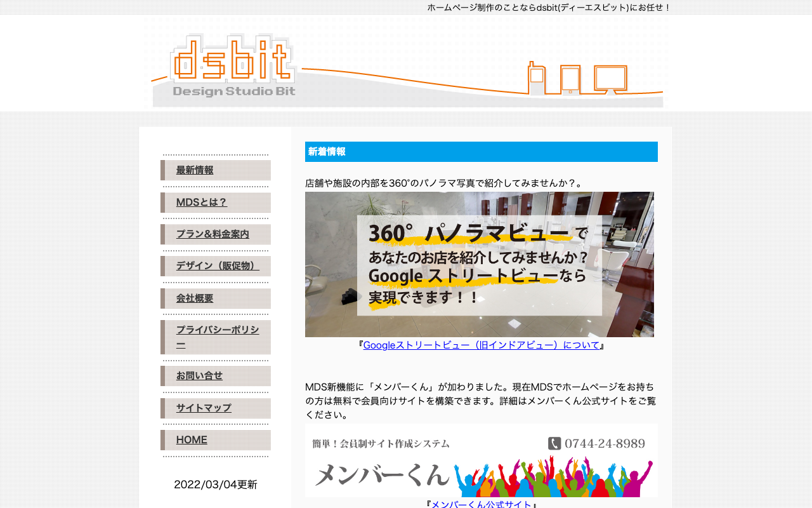The height and width of the screenshot is (508, 812).
Task: Open the メンバーくん banner image
Action: tap(481, 460)
